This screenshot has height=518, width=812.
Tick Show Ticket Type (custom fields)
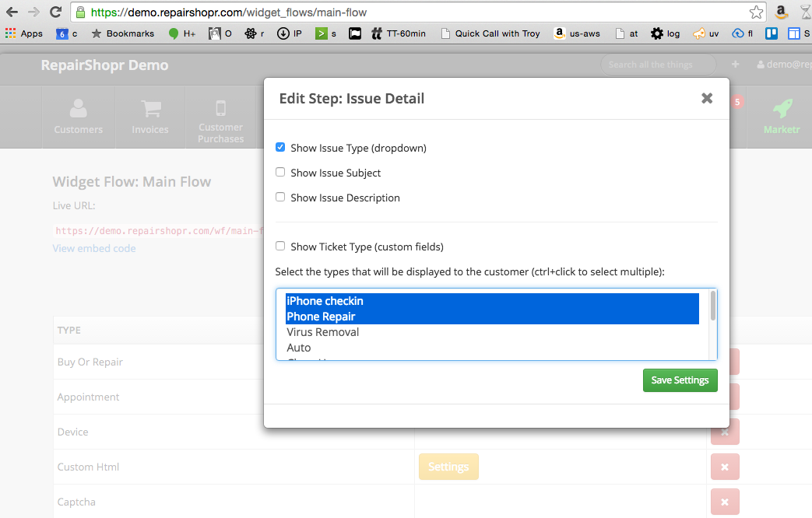(x=280, y=246)
